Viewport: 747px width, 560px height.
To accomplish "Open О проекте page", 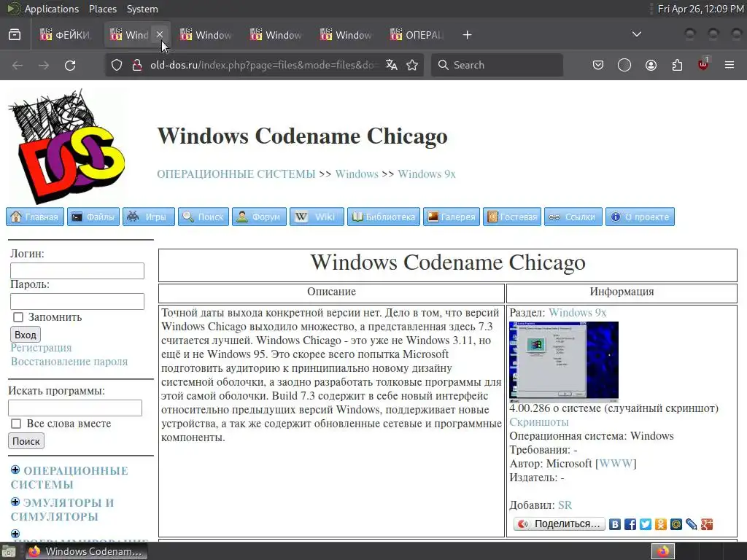I will coord(640,217).
